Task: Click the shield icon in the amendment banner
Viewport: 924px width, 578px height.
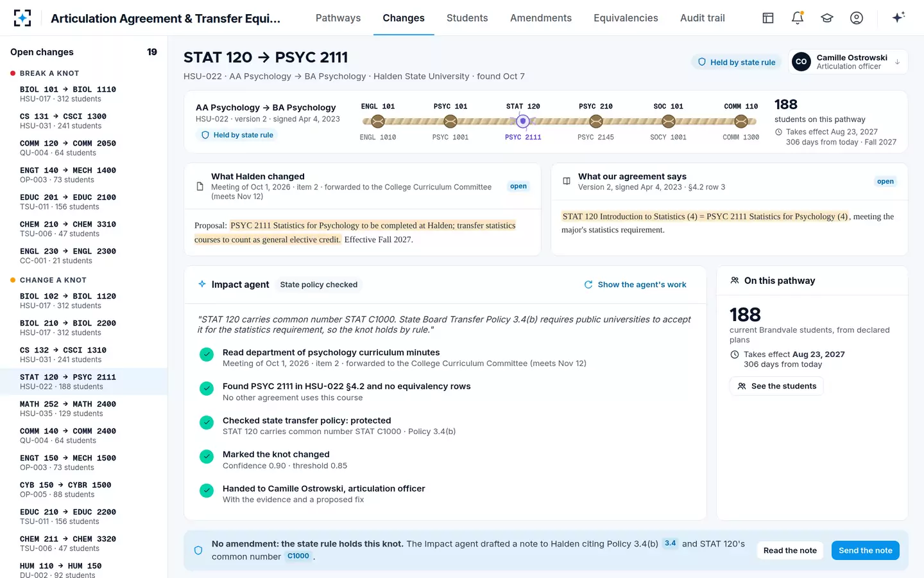Action: click(x=198, y=550)
